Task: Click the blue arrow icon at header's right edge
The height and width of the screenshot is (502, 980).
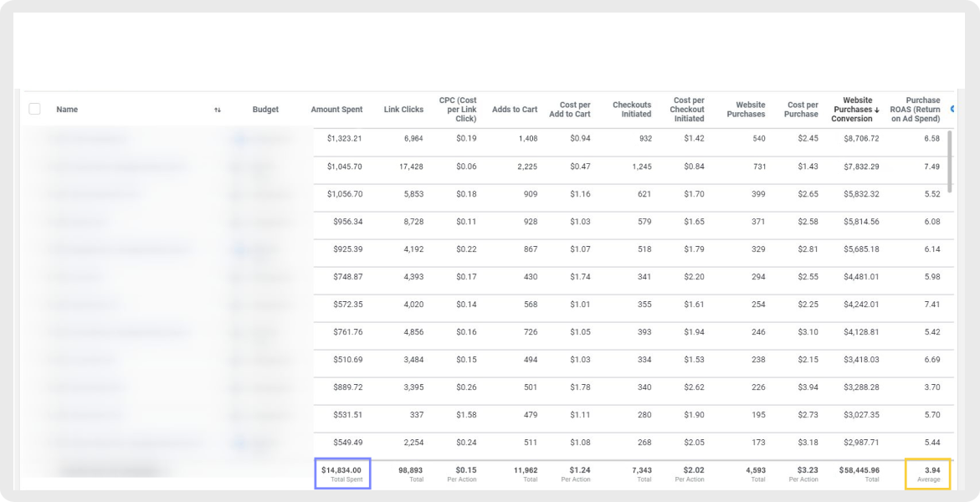Action: pos(952,110)
